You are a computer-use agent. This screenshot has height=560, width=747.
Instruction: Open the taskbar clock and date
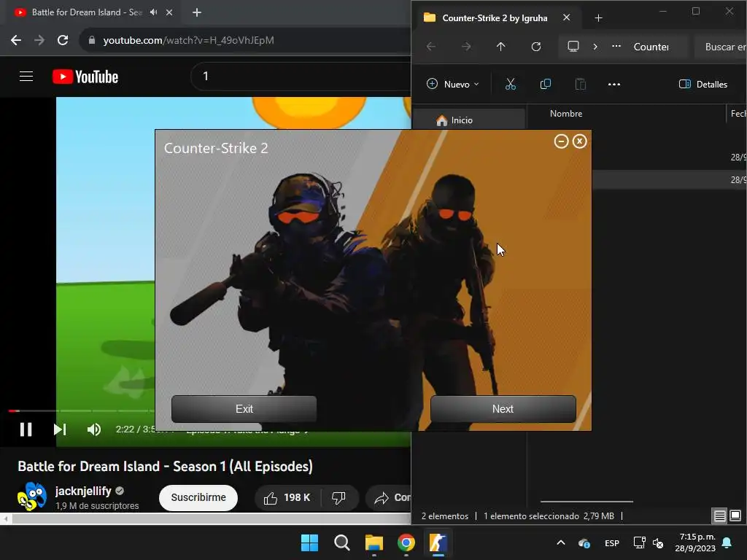695,542
